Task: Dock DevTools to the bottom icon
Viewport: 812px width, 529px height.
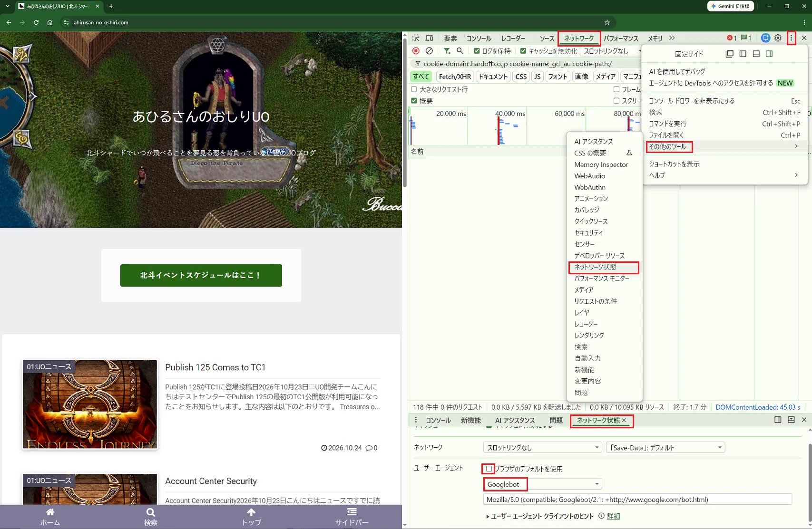Action: [x=756, y=54]
